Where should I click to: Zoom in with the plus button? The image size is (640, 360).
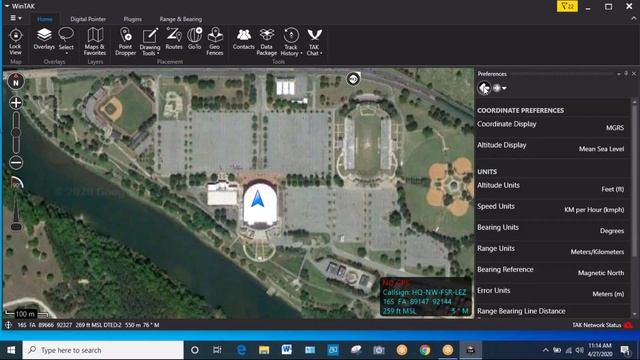(16, 102)
